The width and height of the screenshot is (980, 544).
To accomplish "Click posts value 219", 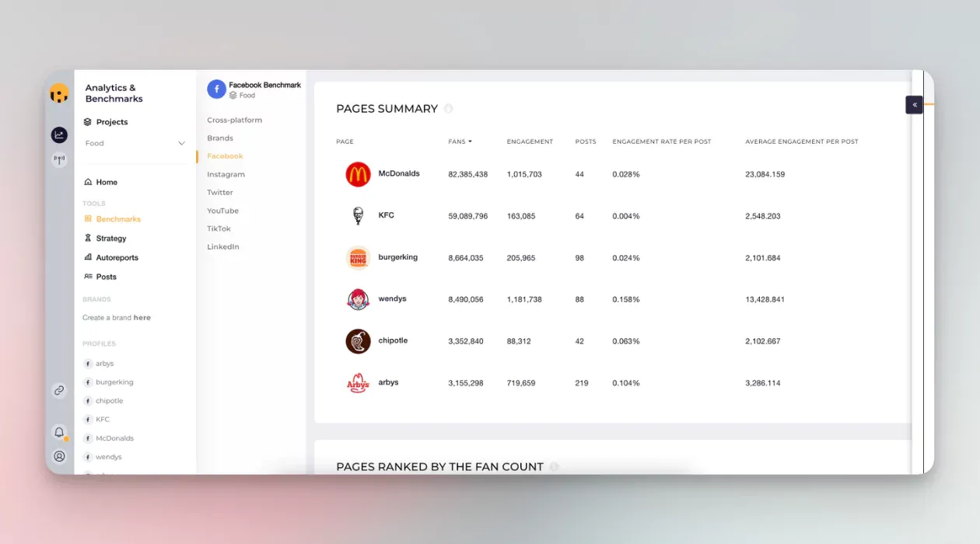I will (x=582, y=383).
